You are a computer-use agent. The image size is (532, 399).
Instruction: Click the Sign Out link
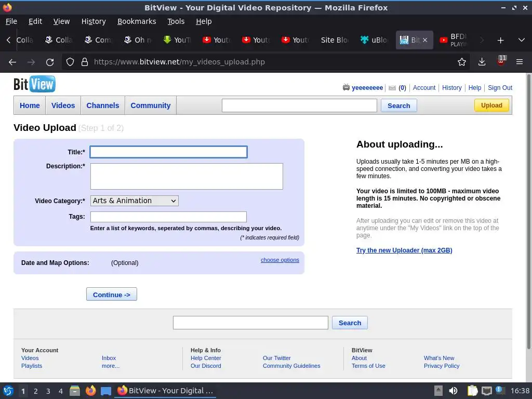point(500,88)
